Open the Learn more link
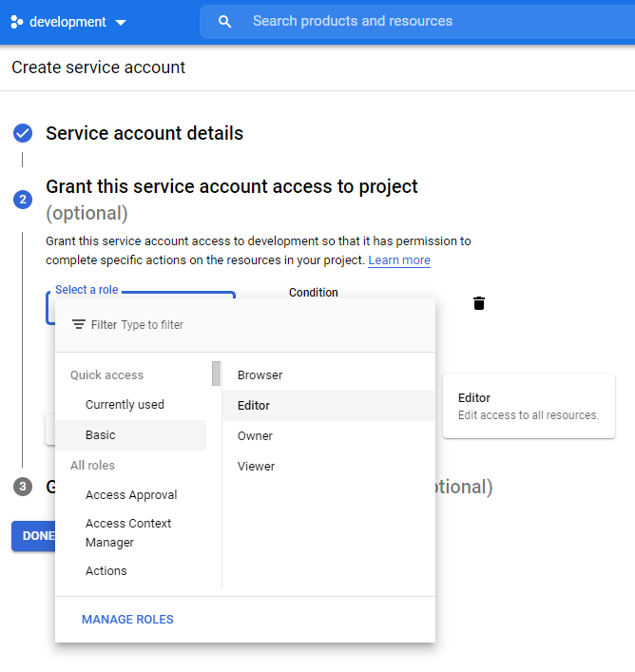Screen dimensions: 635x672 point(399,260)
